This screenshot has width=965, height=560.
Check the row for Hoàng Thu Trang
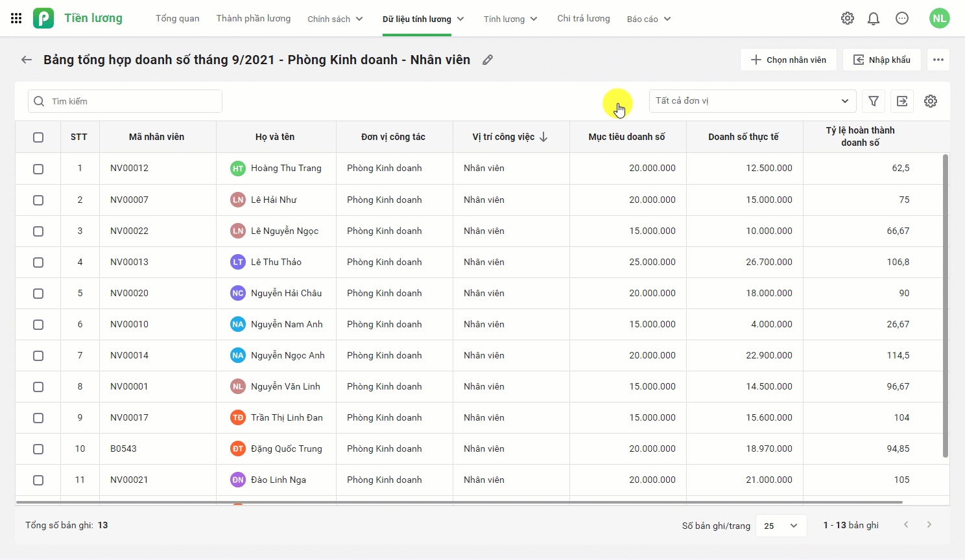pos(38,169)
